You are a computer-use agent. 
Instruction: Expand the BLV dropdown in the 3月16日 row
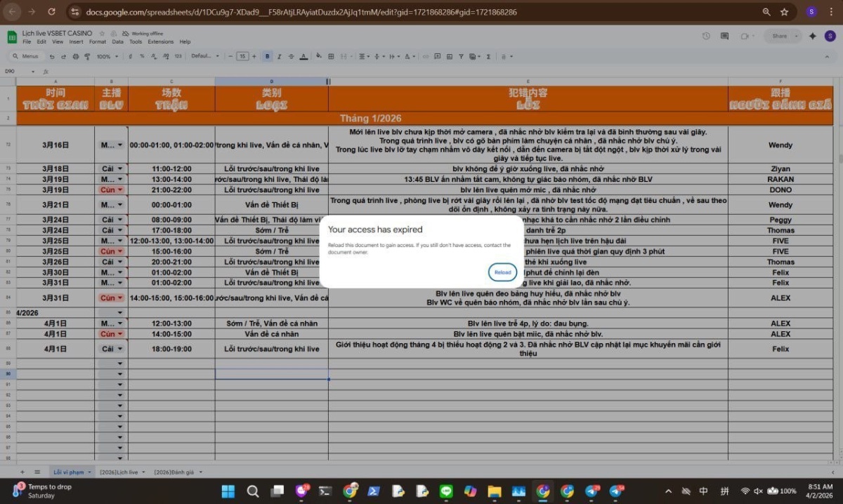(119, 145)
